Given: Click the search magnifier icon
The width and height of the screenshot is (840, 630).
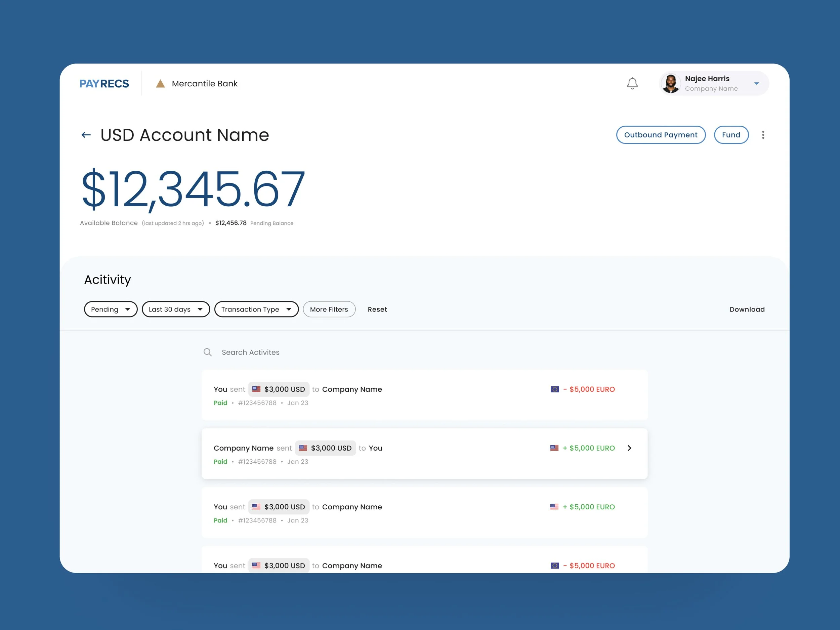Looking at the screenshot, I should tap(207, 352).
